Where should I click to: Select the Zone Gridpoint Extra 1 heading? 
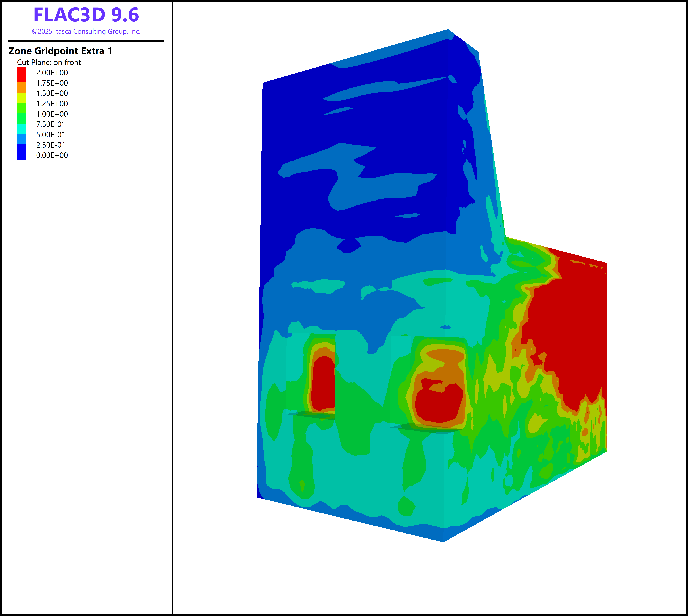60,51
